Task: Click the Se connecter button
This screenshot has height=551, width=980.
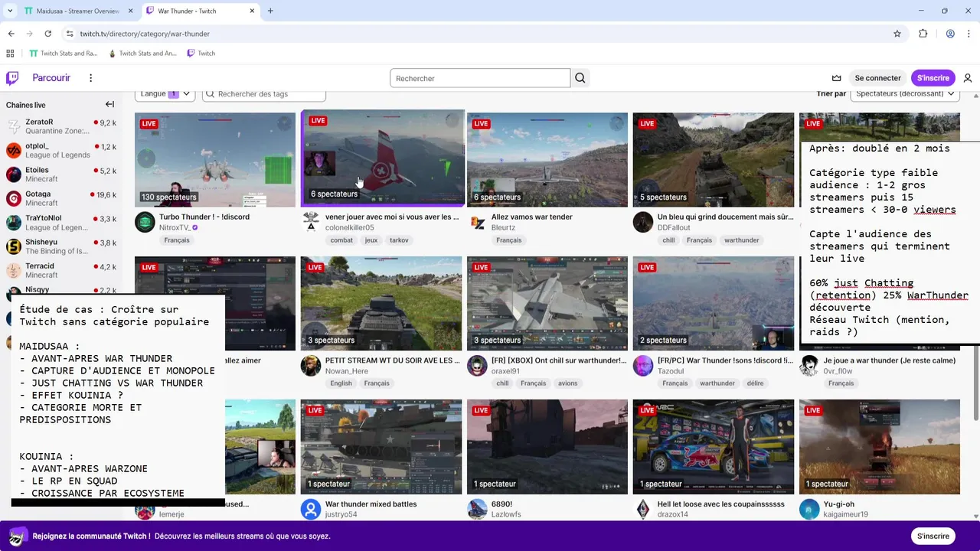Action: click(x=877, y=78)
